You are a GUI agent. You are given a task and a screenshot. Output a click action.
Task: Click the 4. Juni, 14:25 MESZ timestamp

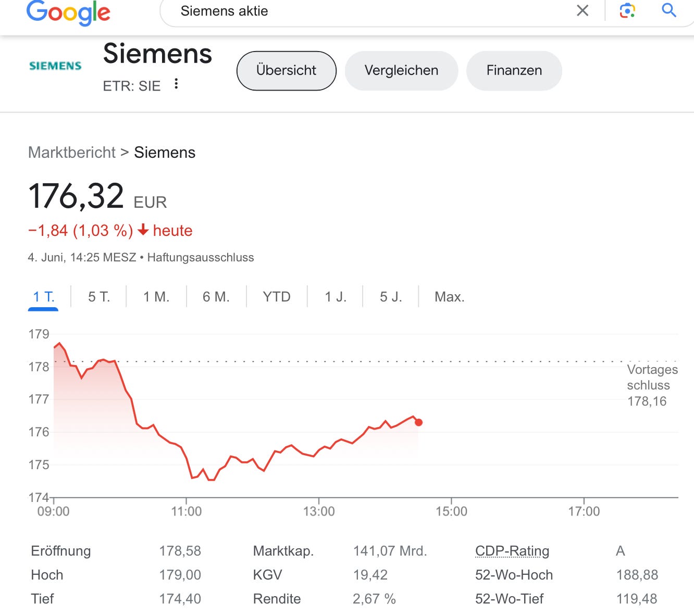pyautogui.click(x=82, y=258)
